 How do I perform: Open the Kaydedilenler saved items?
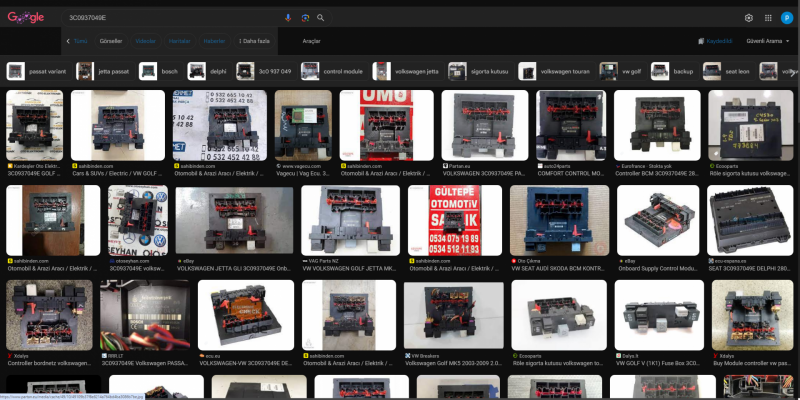(716, 41)
